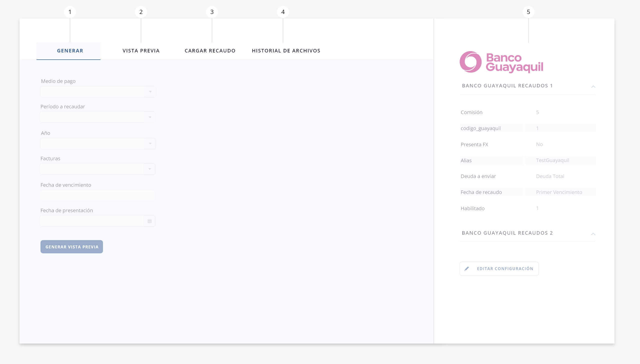Click annotation marker number 3
Viewport: 640px width, 364px height.
coord(212,12)
